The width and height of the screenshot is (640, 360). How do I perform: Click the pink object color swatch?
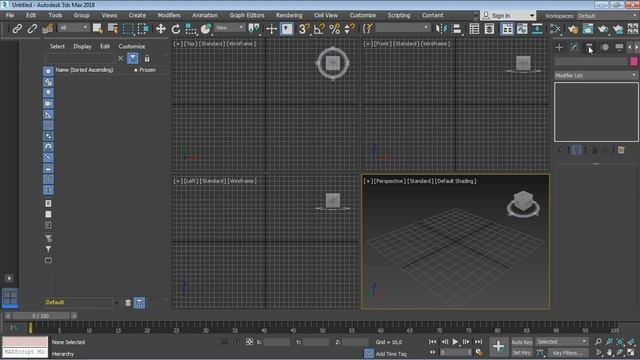pos(634,61)
